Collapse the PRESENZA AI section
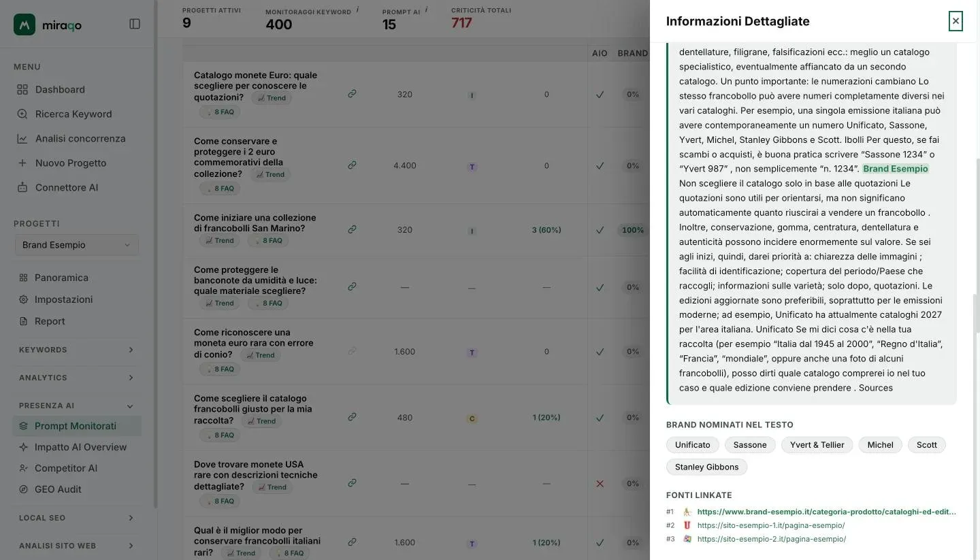Viewport: 980px width, 560px height. [76, 406]
